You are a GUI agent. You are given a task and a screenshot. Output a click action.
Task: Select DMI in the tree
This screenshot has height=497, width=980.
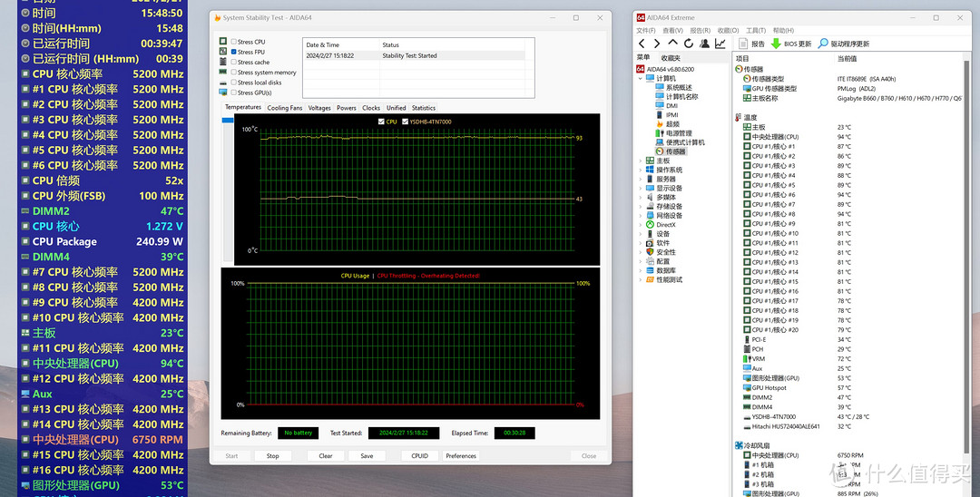pos(666,105)
